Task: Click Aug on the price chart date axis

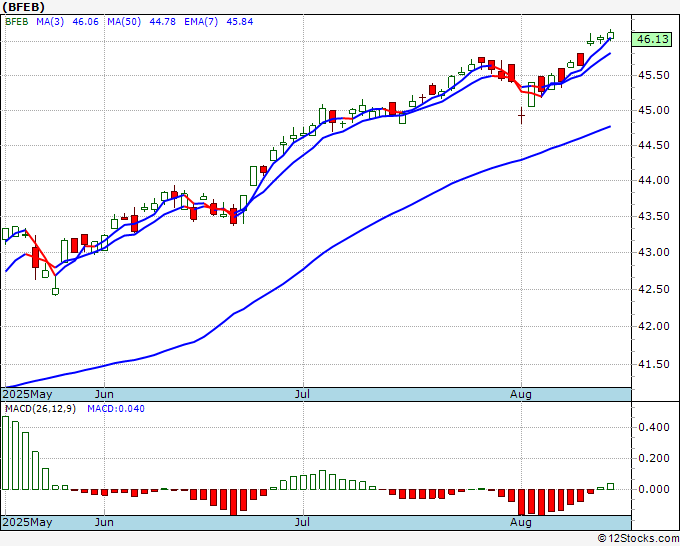Action: (x=521, y=394)
